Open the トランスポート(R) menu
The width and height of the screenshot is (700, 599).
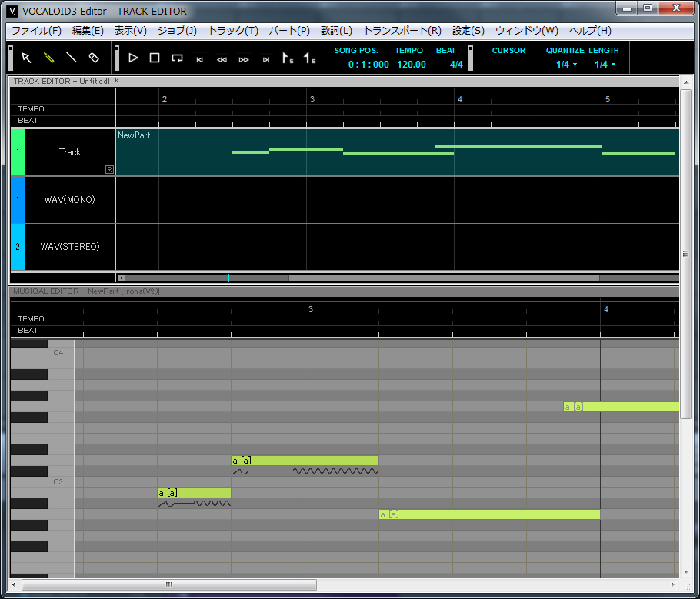(402, 30)
